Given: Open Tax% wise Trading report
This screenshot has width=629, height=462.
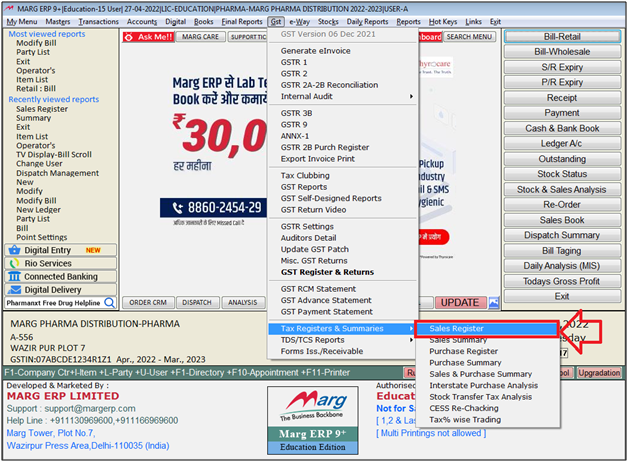Looking at the screenshot, I should tap(465, 419).
